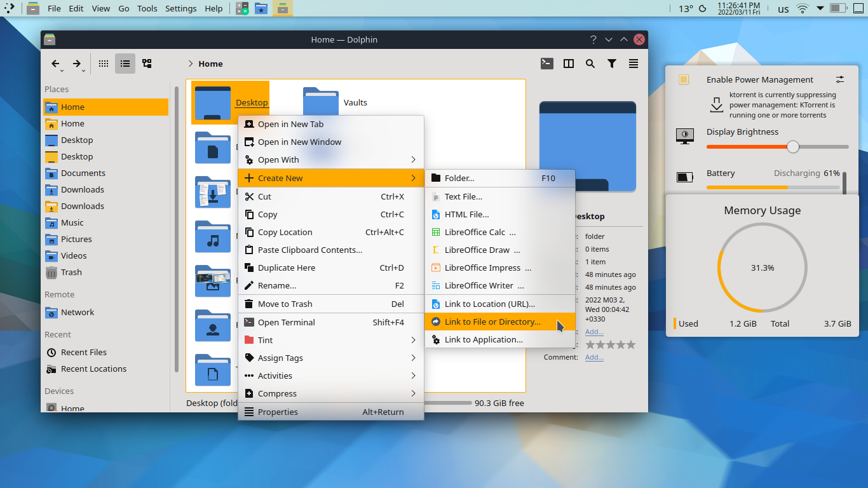Open the search magnifier in Dolphin
Image resolution: width=868 pixels, height=488 pixels.
[590, 64]
